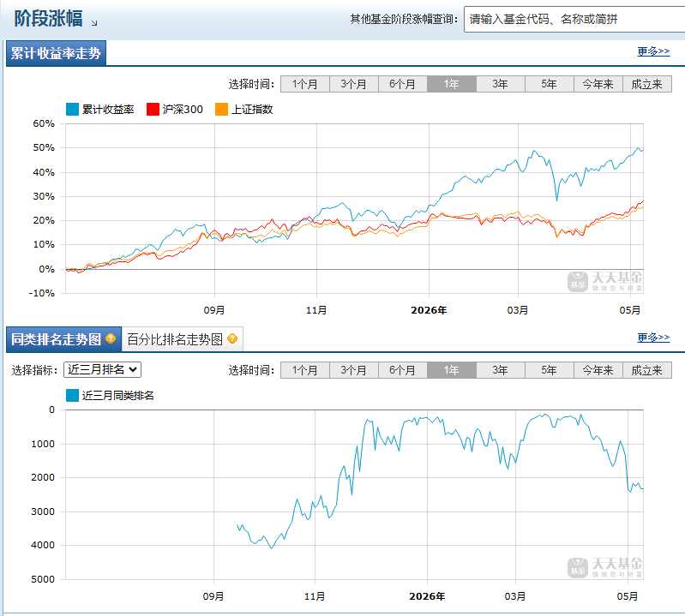Toggle the blue 累计收益率 legend swatch
Viewport: 685px width, 616px height.
[x=72, y=109]
